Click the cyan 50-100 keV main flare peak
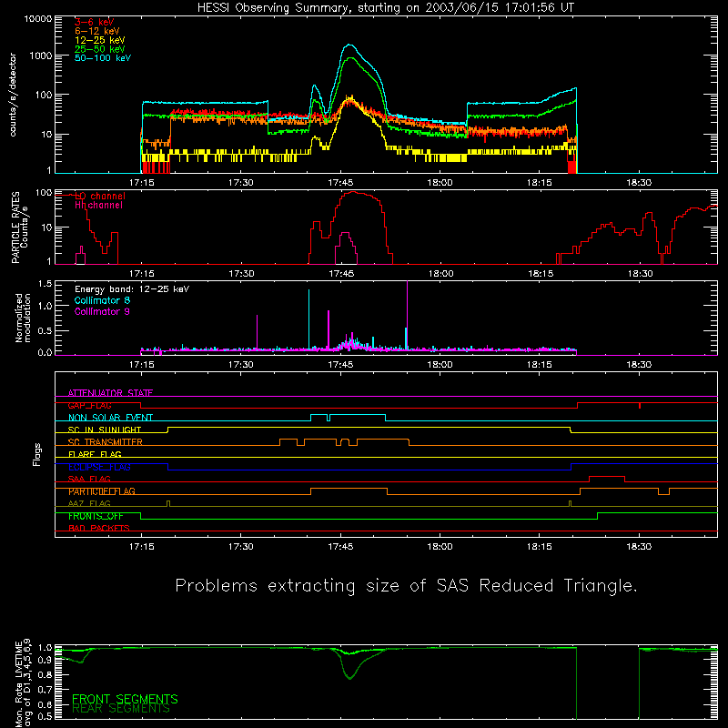Image resolution: width=728 pixels, height=728 pixels. 349,45
